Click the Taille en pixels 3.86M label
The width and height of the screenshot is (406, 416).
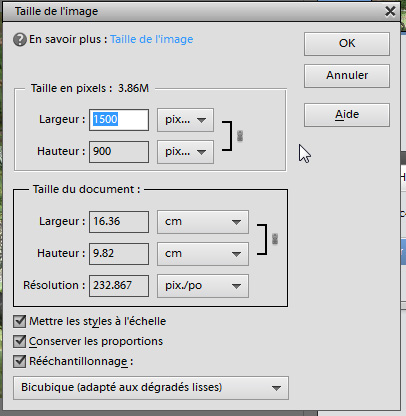[90, 88]
